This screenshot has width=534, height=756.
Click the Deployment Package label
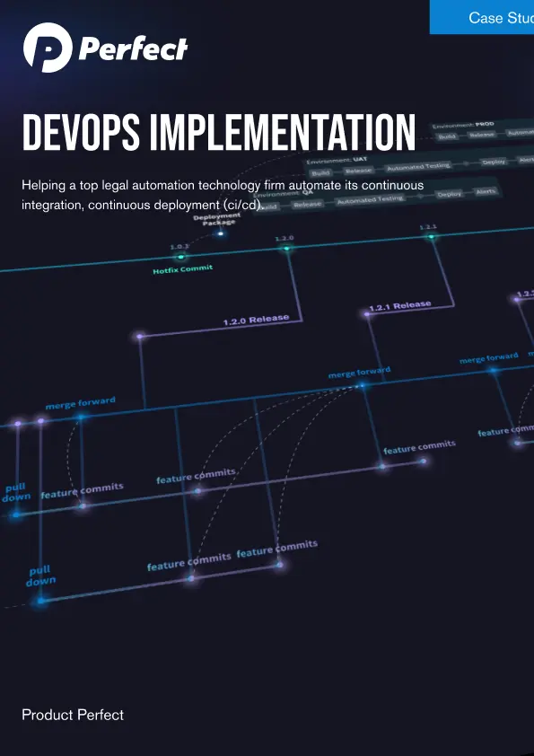217,219
